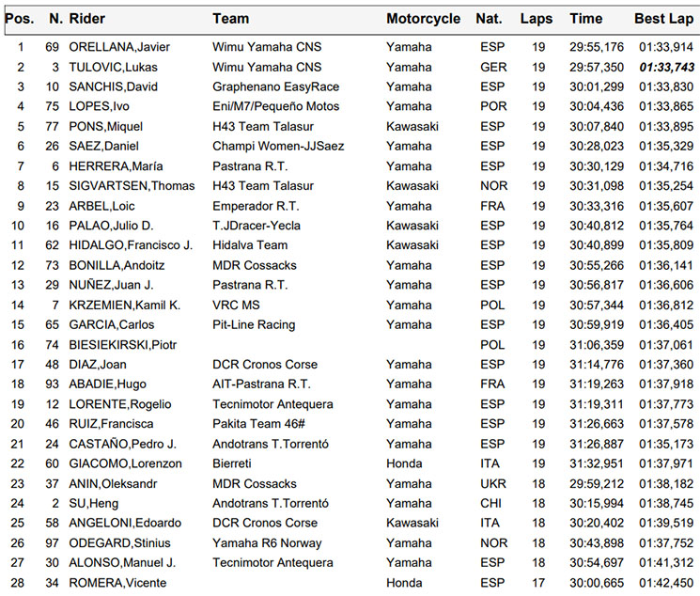700x596 pixels.
Task: Select rider 'HERRERA,María'
Action: point(116,166)
